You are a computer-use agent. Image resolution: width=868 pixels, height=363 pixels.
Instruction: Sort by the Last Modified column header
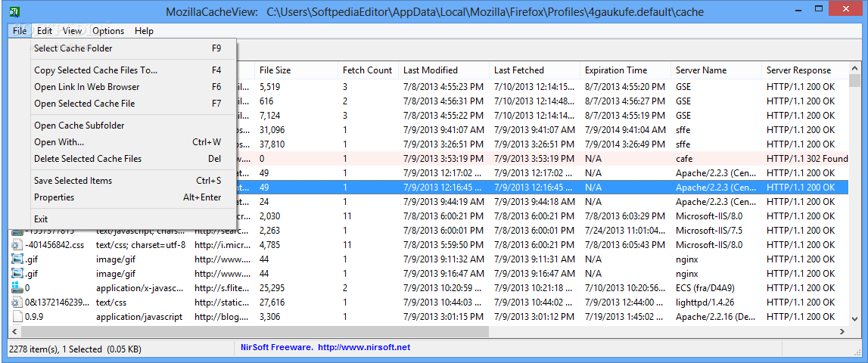click(x=443, y=70)
